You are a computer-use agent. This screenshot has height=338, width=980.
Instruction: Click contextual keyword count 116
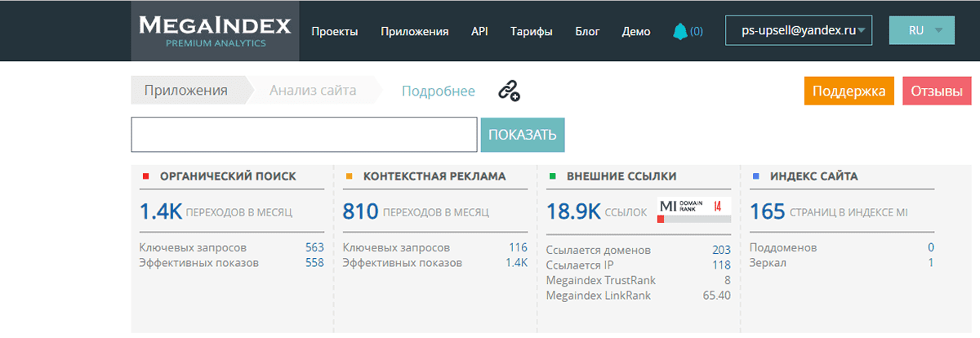coord(518,247)
